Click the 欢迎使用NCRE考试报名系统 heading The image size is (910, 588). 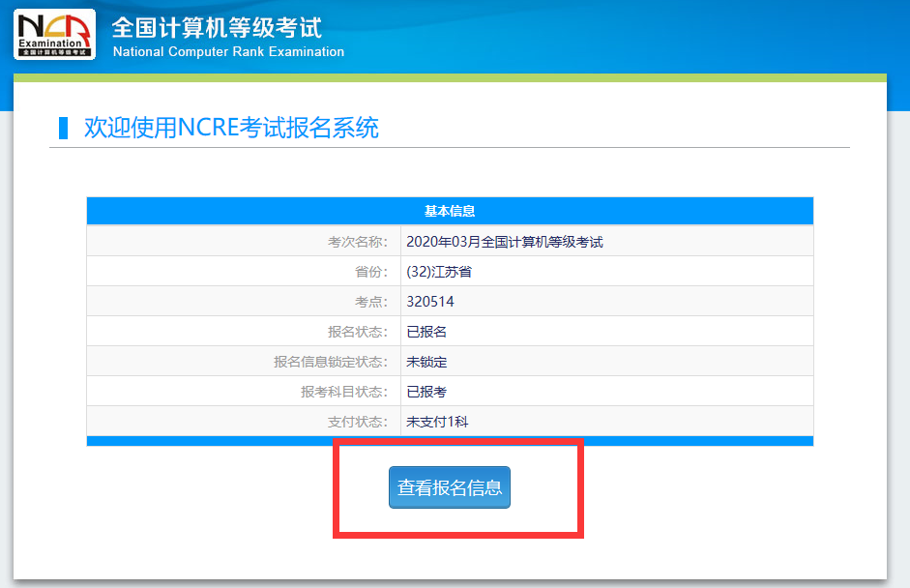click(x=231, y=128)
